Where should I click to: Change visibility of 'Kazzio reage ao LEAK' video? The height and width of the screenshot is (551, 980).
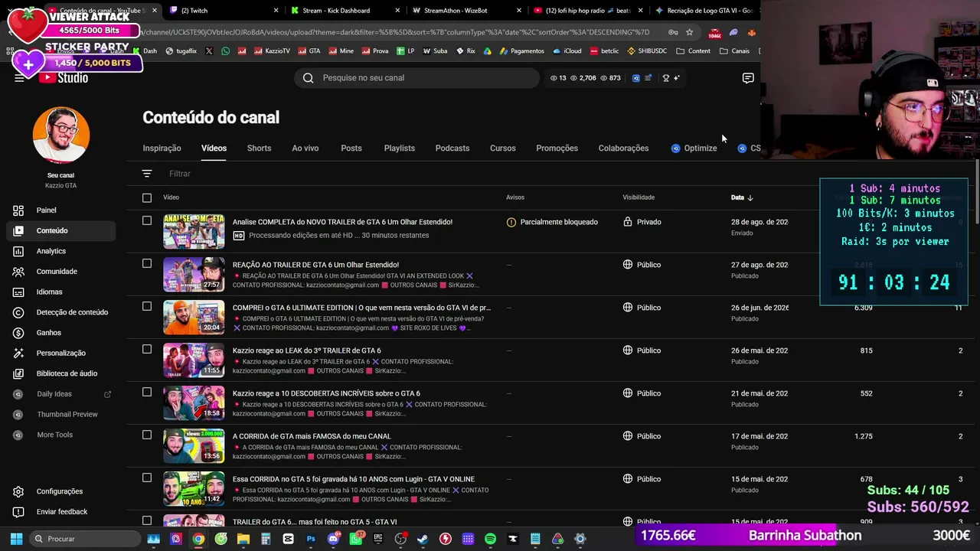[x=642, y=350]
